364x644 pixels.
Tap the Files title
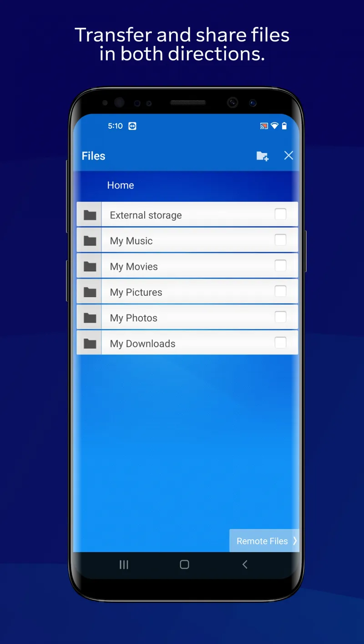click(x=93, y=156)
